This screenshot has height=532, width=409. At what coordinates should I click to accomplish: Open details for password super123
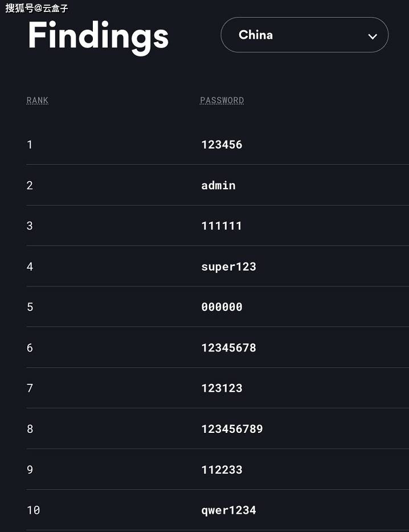[228, 266]
